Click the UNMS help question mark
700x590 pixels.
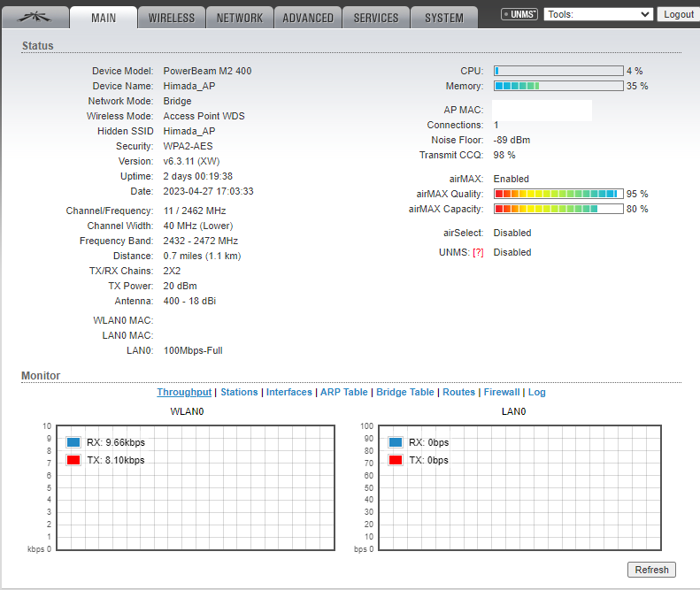478,252
